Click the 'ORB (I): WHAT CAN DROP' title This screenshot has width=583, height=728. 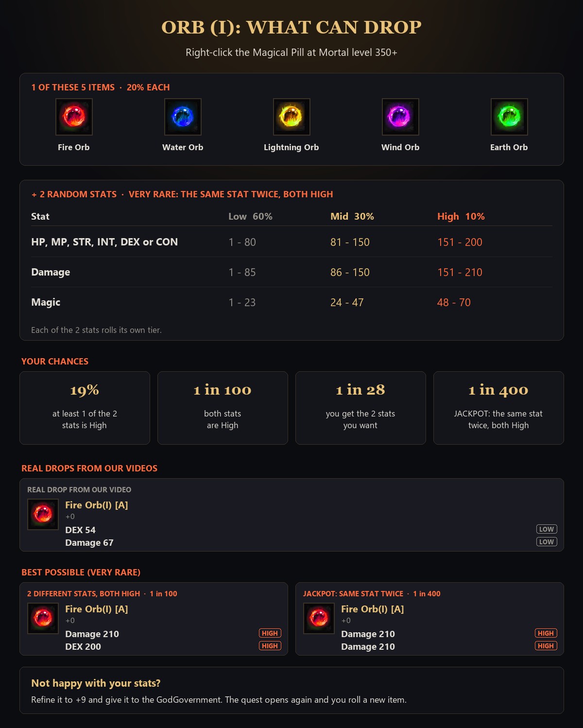pos(291,27)
